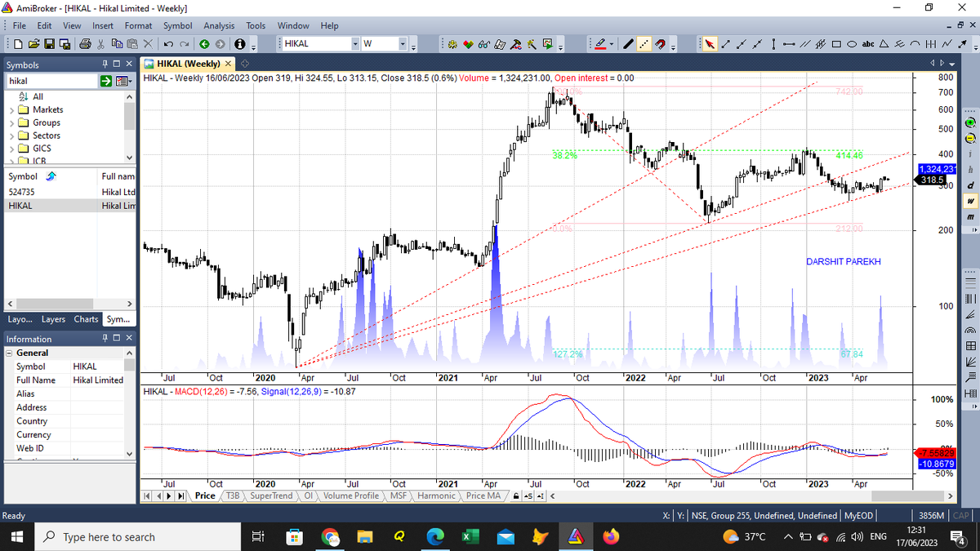The height and width of the screenshot is (551, 980).
Task: Add new chart tab with plus icon
Action: (x=244, y=64)
